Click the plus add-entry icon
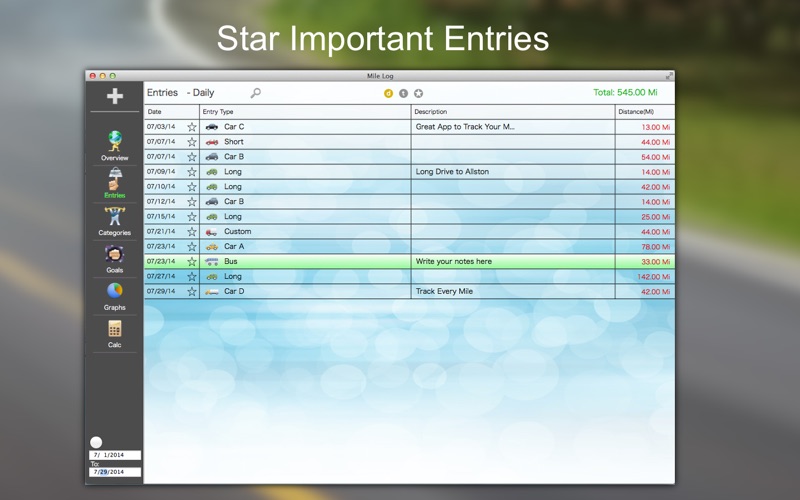 tap(115, 95)
